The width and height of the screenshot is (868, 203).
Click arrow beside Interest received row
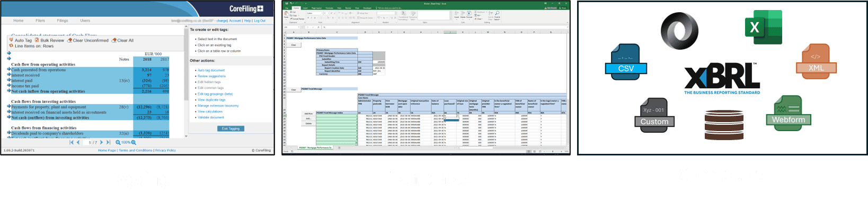pos(9,75)
